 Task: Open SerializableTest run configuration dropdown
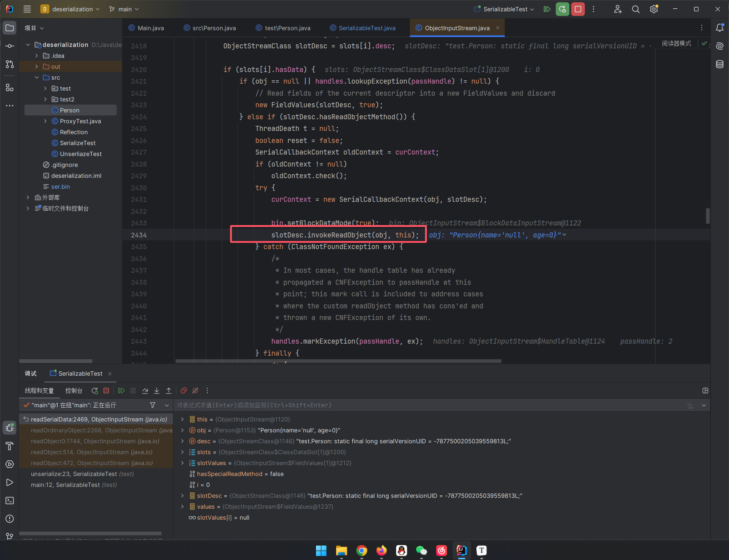tap(504, 9)
